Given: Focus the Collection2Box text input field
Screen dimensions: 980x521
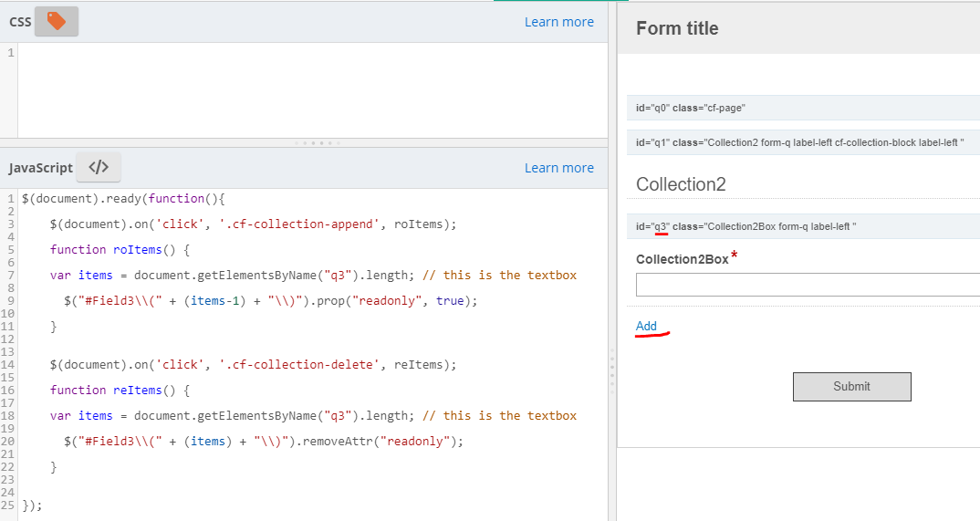Looking at the screenshot, I should tap(807, 286).
